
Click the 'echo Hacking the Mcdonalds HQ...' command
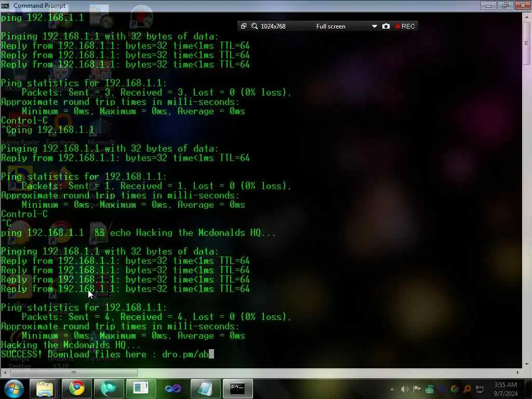click(x=193, y=233)
